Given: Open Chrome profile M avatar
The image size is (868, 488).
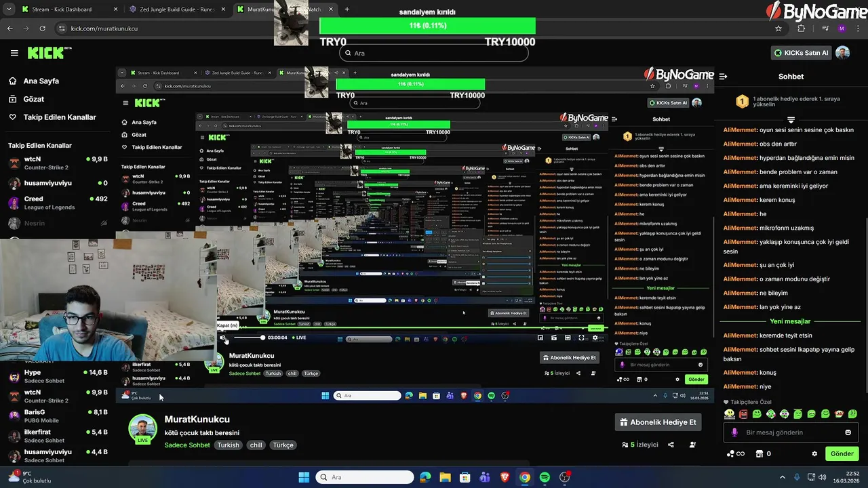Looking at the screenshot, I should pos(842,28).
